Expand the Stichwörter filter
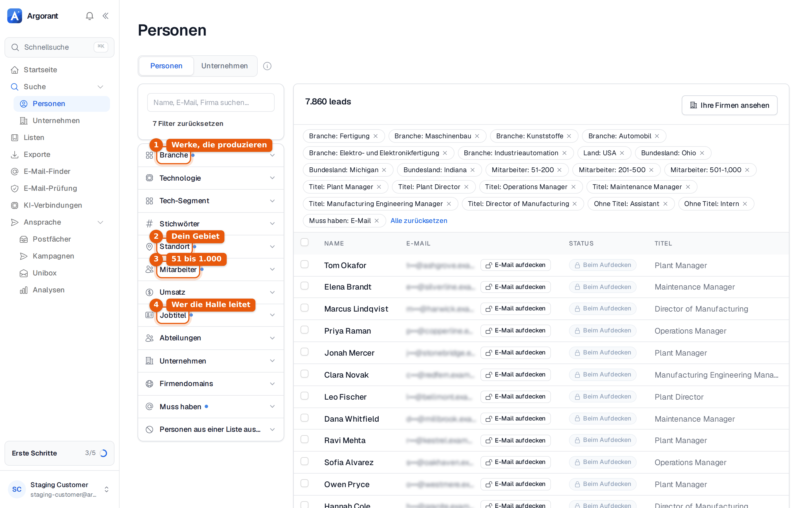Image resolution: width=812 pixels, height=508 pixels. (211, 224)
